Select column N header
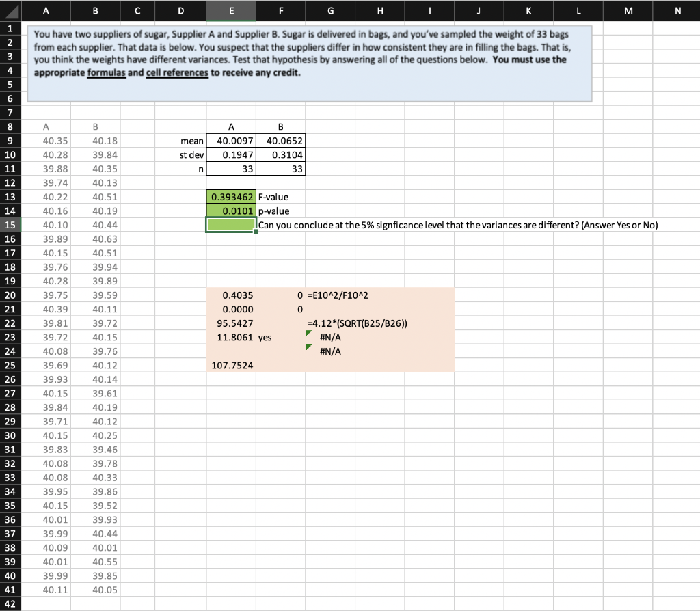This screenshot has height=611, width=700. [x=677, y=11]
